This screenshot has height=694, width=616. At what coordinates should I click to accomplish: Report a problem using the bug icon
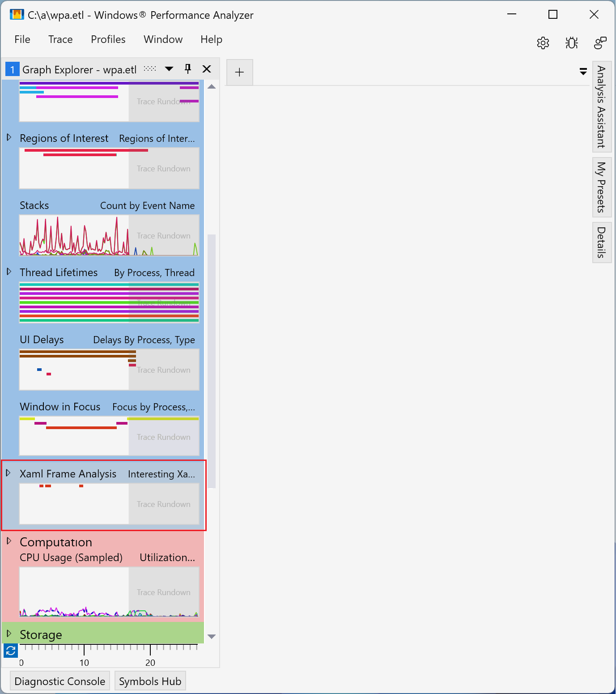(x=572, y=43)
